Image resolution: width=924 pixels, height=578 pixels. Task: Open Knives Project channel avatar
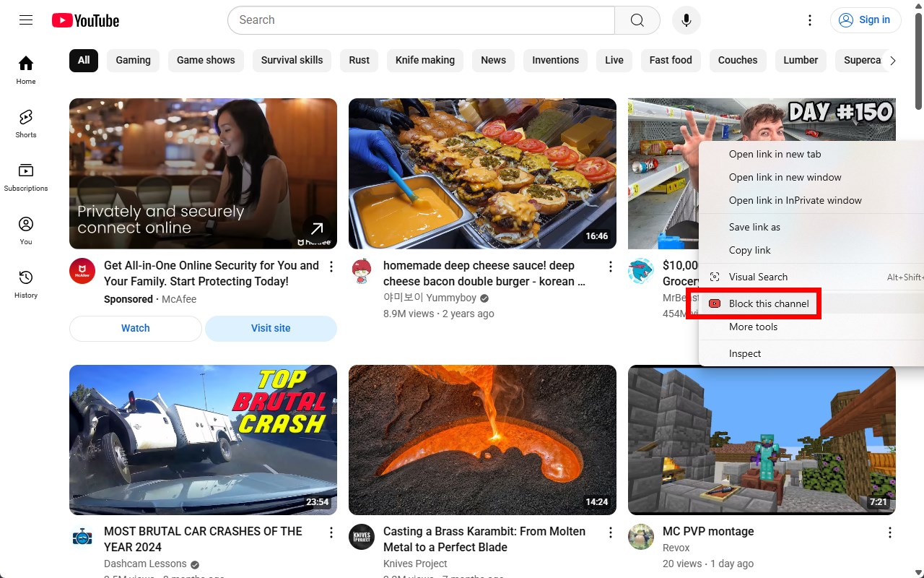(x=362, y=538)
